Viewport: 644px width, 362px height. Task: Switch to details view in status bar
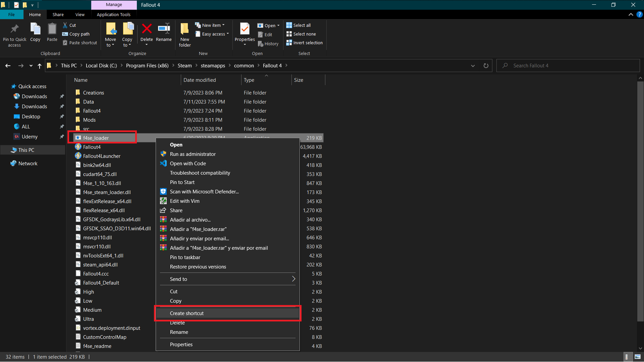(627, 357)
